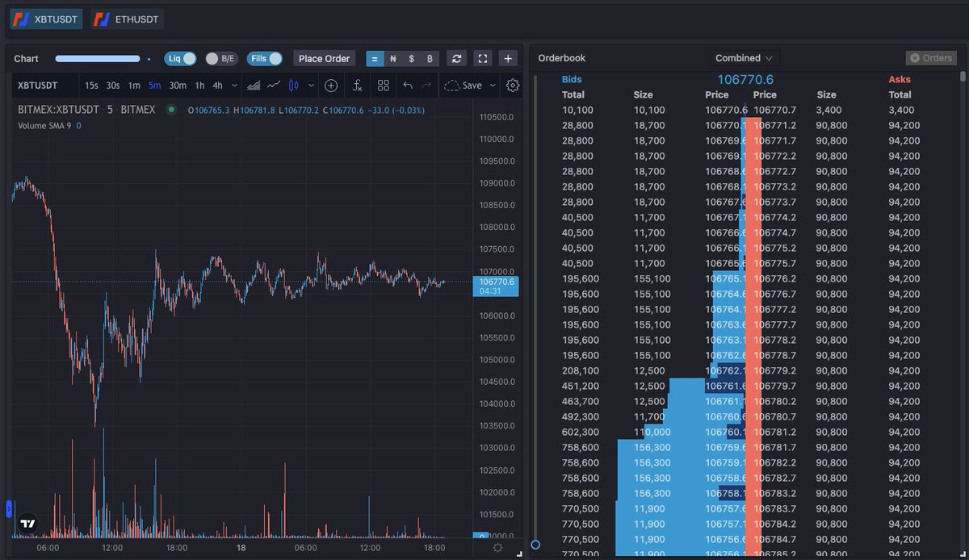Switch to the ETHUSDT instrument tab
Viewport: 969px width, 560px height.
(x=128, y=19)
